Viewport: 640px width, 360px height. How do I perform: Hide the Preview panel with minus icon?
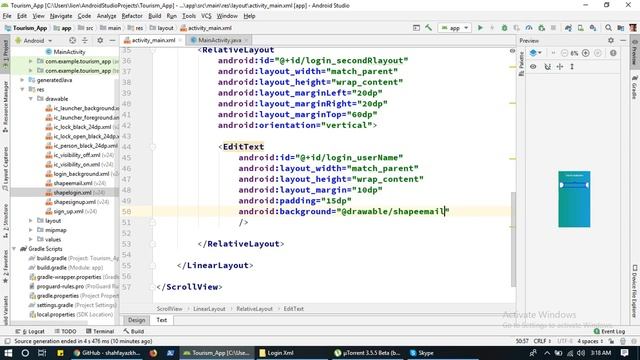coord(623,40)
